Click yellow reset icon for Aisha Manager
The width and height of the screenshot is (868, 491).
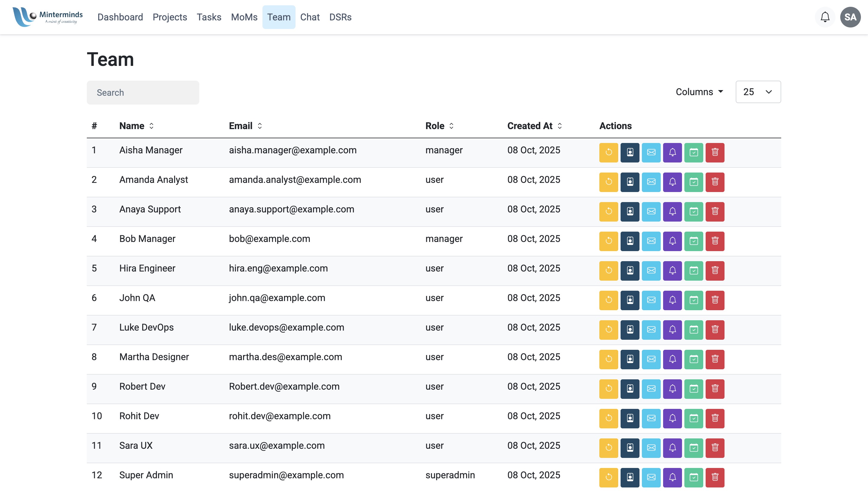click(x=608, y=152)
